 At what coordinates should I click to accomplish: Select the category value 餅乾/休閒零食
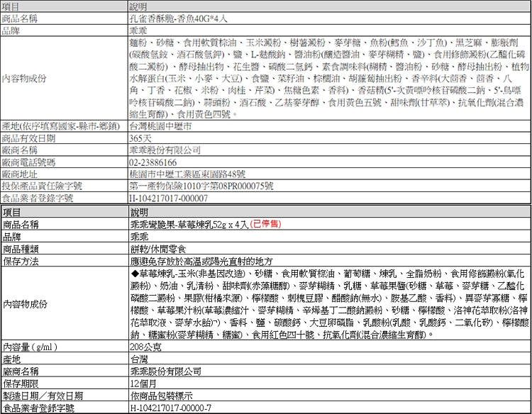[x=158, y=250]
